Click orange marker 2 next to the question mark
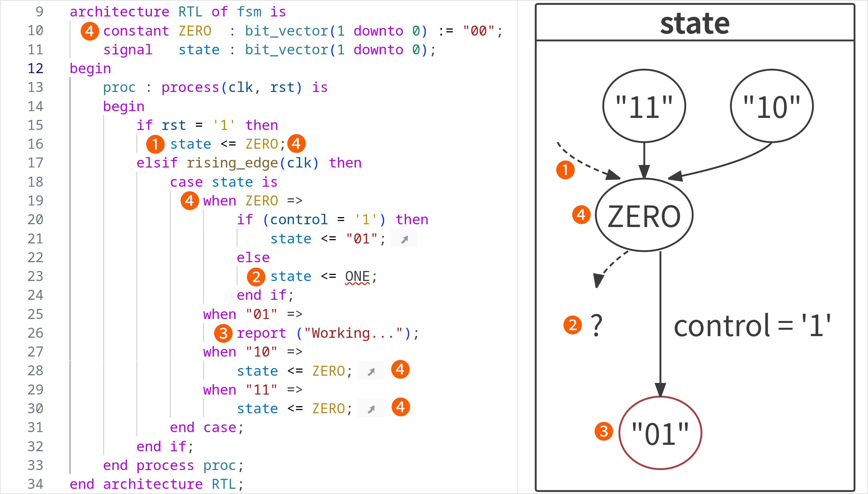868x494 pixels. (572, 325)
